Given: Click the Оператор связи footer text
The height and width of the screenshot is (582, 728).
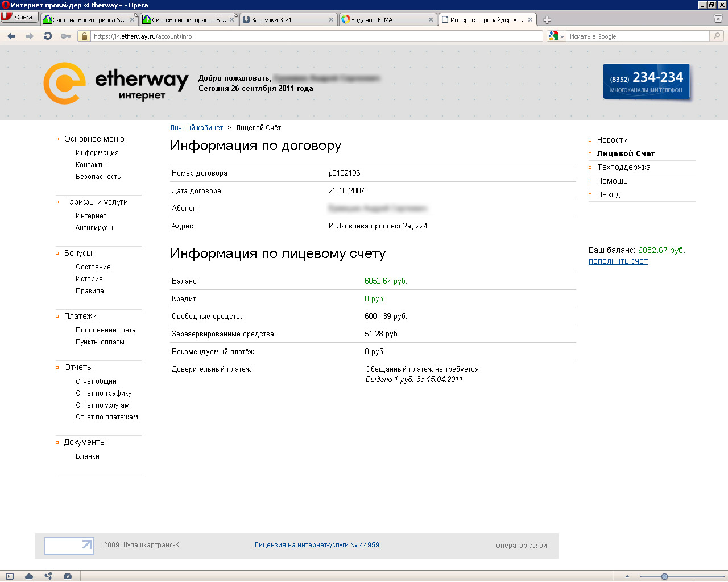Looking at the screenshot, I should (x=521, y=546).
